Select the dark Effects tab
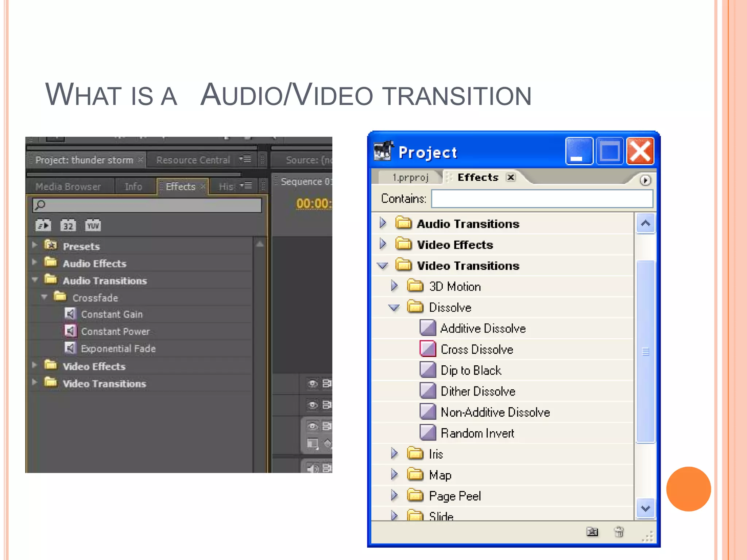Image resolution: width=747 pixels, height=560 pixels. click(x=181, y=187)
